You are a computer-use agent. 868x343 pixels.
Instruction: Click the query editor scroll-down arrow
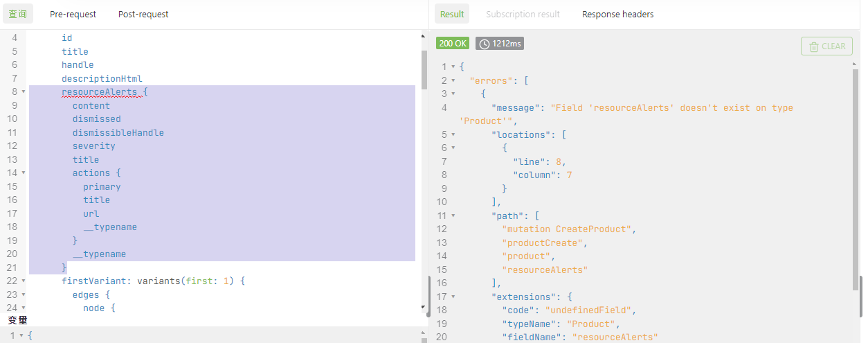pyautogui.click(x=424, y=306)
